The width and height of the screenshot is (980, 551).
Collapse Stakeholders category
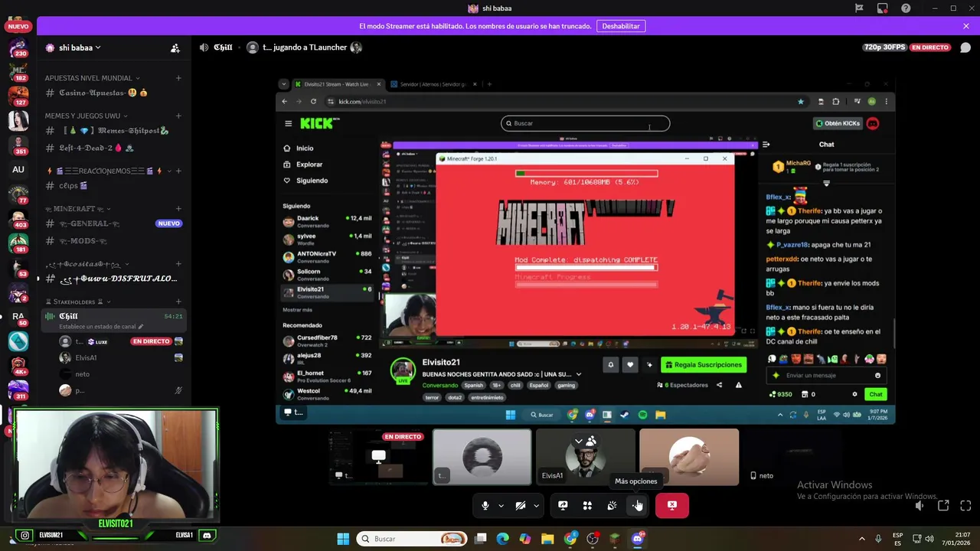78,302
